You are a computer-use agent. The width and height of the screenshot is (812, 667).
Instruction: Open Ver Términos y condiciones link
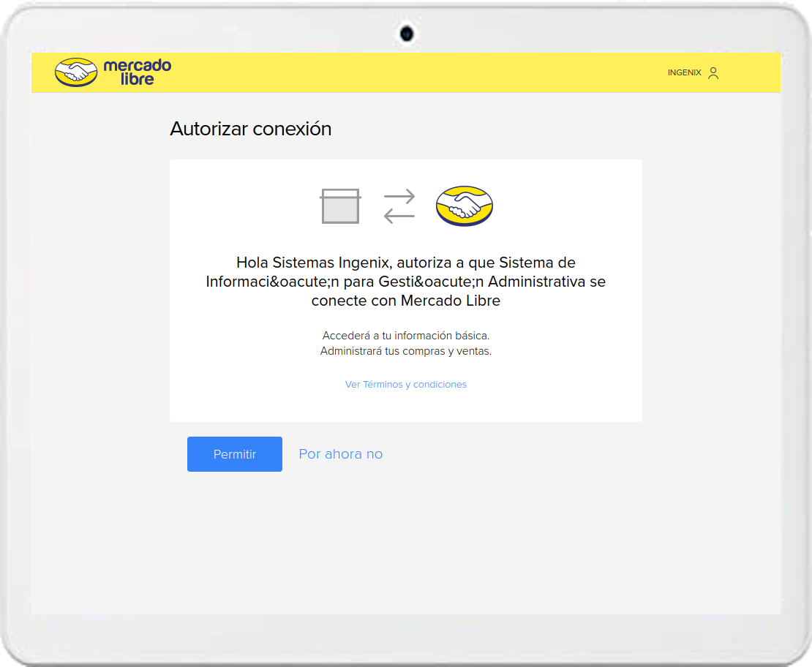pyautogui.click(x=406, y=384)
